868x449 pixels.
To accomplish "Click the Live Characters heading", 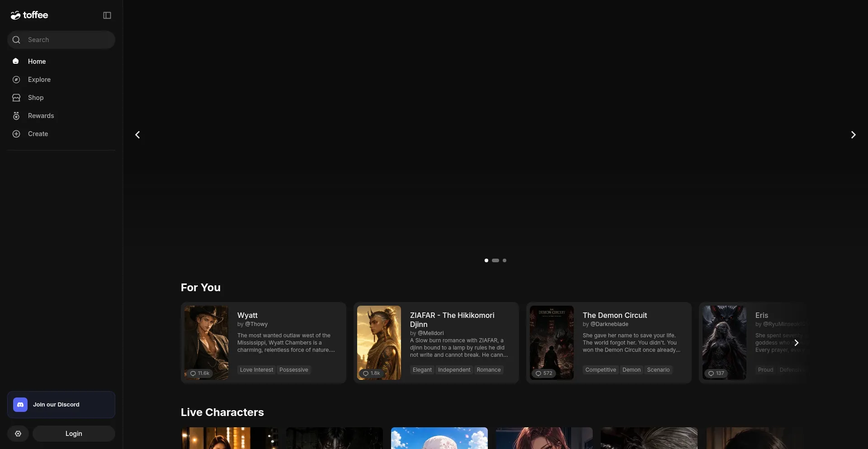I will click(222, 412).
